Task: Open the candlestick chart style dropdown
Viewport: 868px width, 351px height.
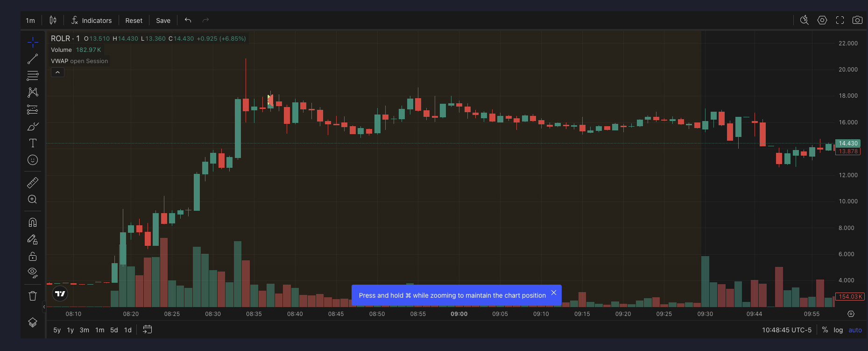Action: click(53, 20)
